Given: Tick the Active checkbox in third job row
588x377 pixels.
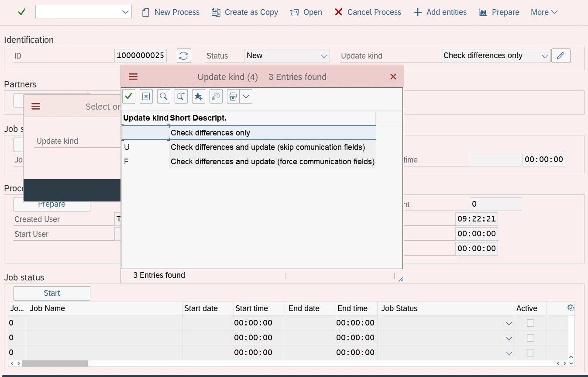Looking at the screenshot, I should pos(530,353).
